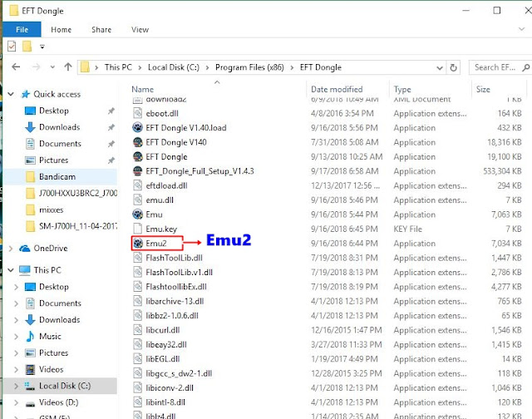532x419 pixels.
Task: Open Desktop under Quick access
Action: [54, 111]
